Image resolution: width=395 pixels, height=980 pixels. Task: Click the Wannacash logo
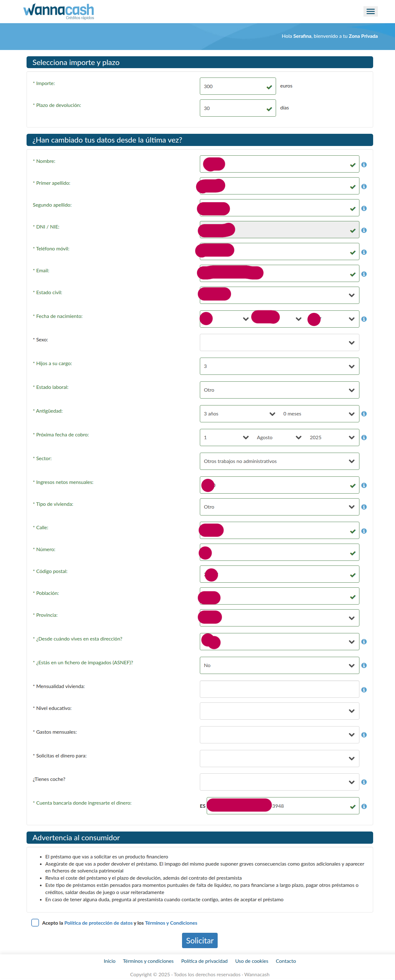[x=58, y=11]
